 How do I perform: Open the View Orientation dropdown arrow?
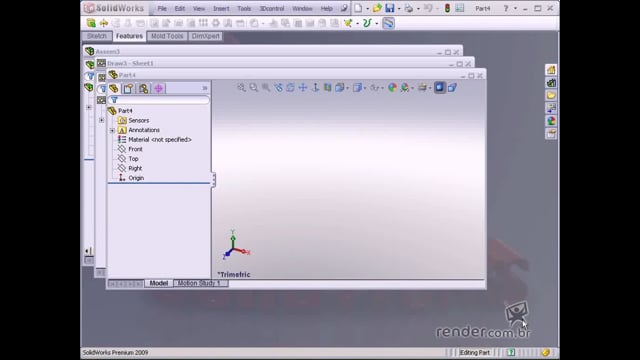click(x=347, y=88)
